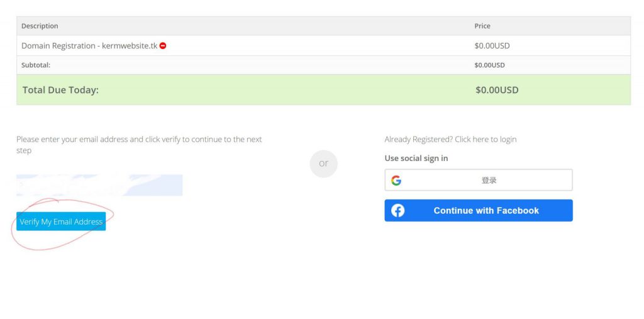This screenshot has width=644, height=319.
Task: Continue with Facebook sign in
Action: [486, 211]
